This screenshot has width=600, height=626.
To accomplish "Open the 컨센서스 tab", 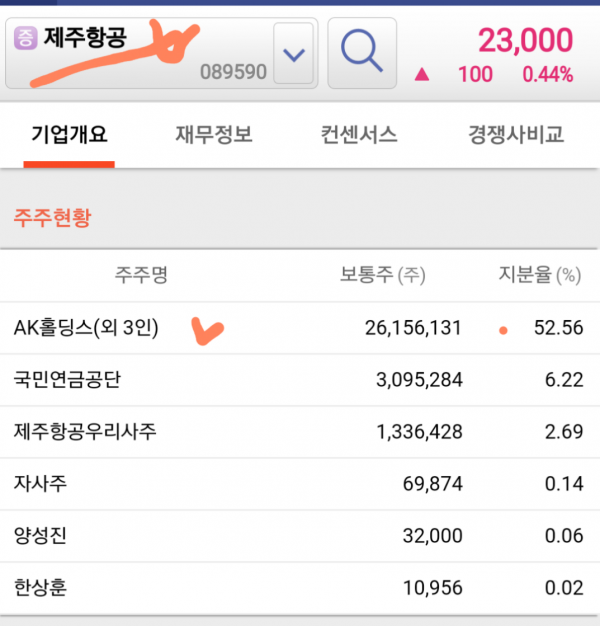I will click(x=358, y=135).
